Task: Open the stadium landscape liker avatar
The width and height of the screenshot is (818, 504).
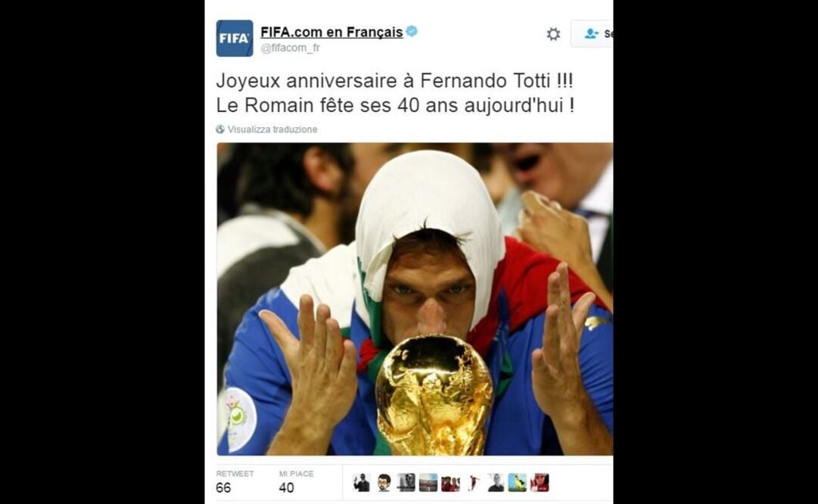Action: [428, 483]
